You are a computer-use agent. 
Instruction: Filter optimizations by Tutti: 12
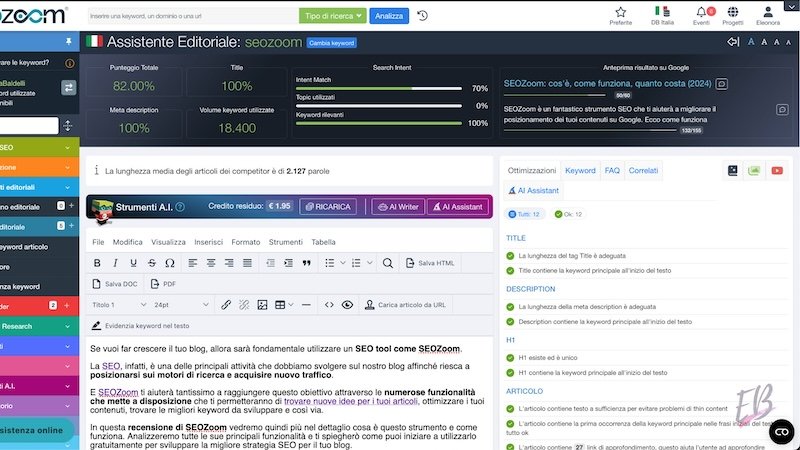[524, 214]
